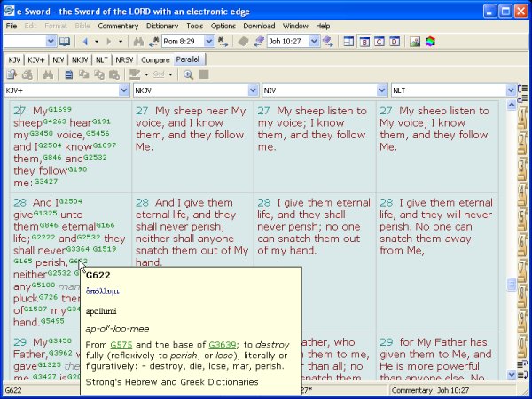The image size is (532, 399).
Task: Click bookmark number 4 icon
Action: point(522,194)
